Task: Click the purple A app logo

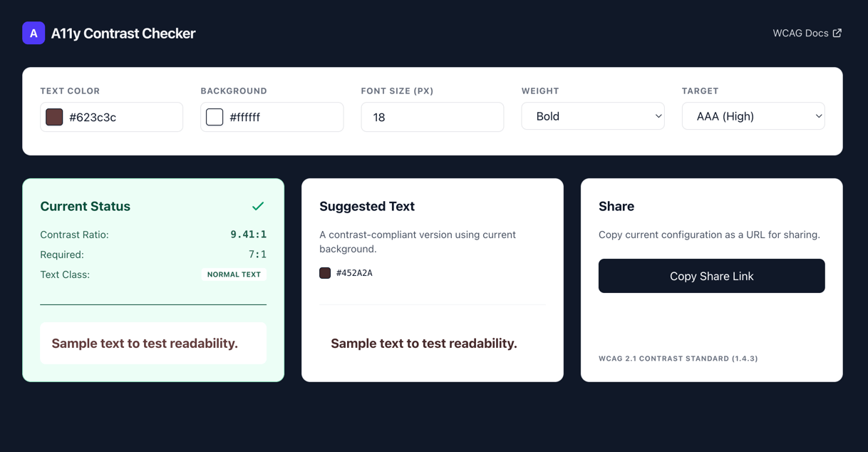Action: pyautogui.click(x=33, y=34)
